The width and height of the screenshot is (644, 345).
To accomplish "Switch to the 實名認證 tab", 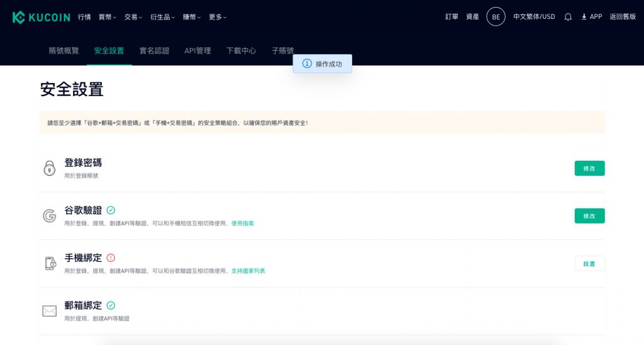I will click(154, 51).
